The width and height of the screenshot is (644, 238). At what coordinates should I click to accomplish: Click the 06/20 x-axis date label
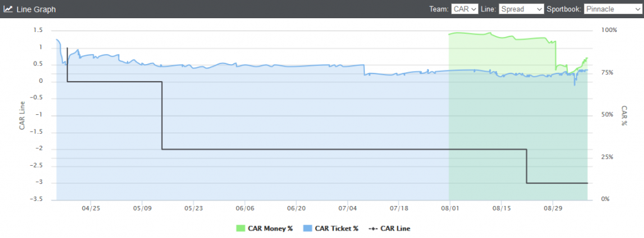296,208
